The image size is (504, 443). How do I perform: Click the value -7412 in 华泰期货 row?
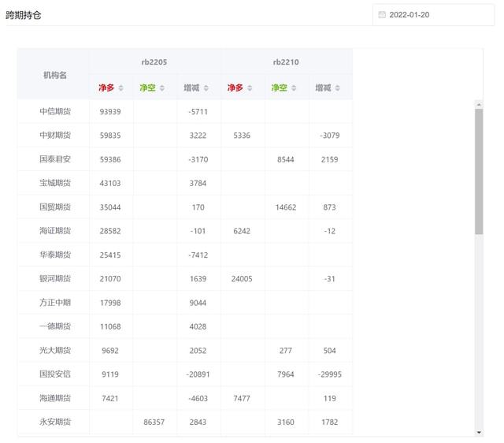[198, 255]
